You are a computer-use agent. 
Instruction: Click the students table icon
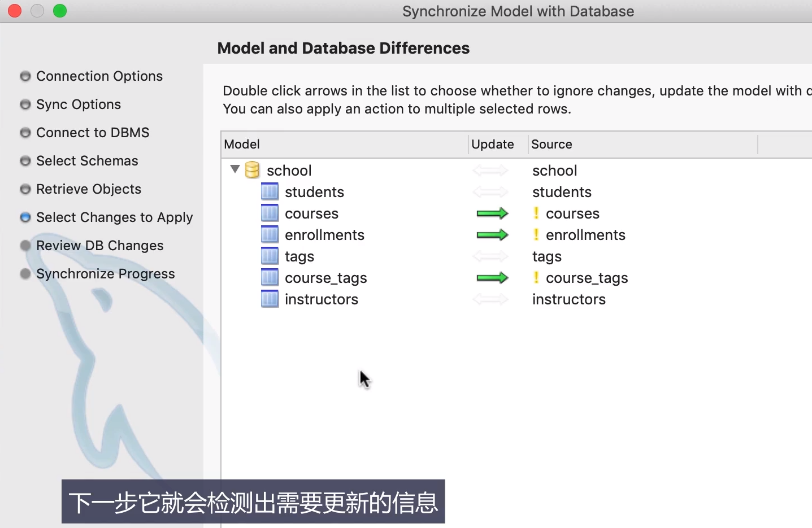[270, 192]
